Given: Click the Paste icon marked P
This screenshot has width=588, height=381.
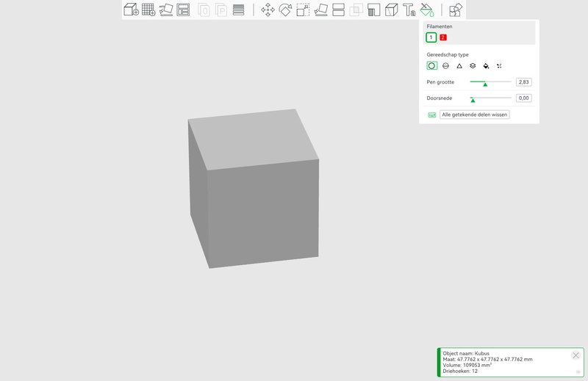Looking at the screenshot, I should point(221,10).
